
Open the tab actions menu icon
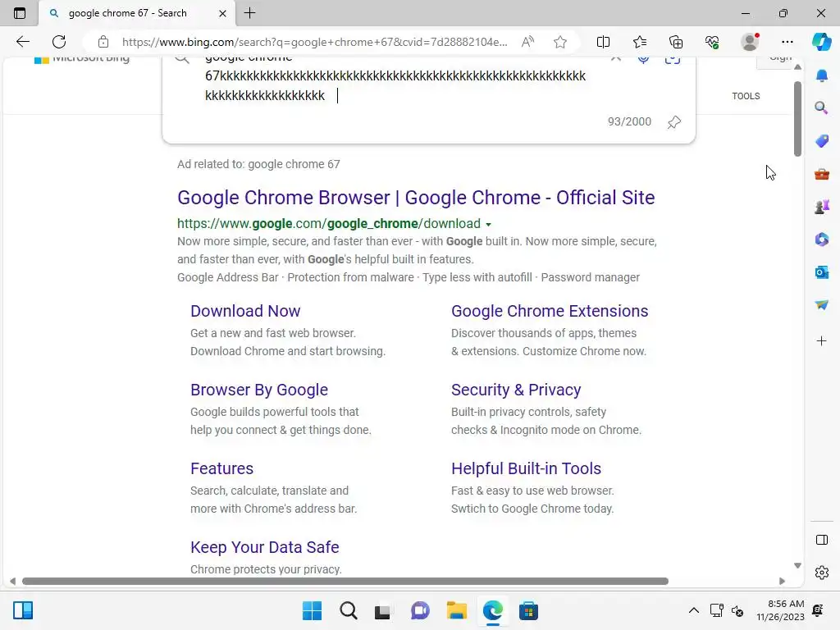click(x=20, y=13)
